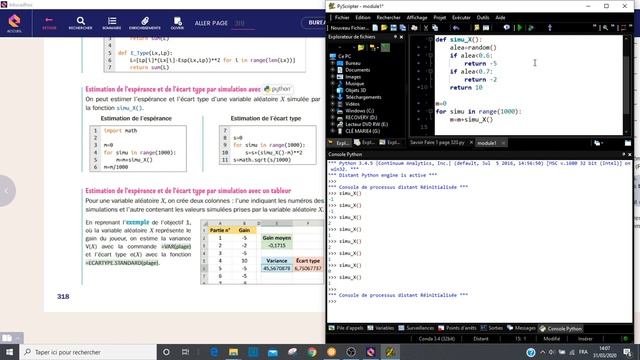Expand the Vidéos folder node
This screenshot has height=360, width=640.
point(333,104)
